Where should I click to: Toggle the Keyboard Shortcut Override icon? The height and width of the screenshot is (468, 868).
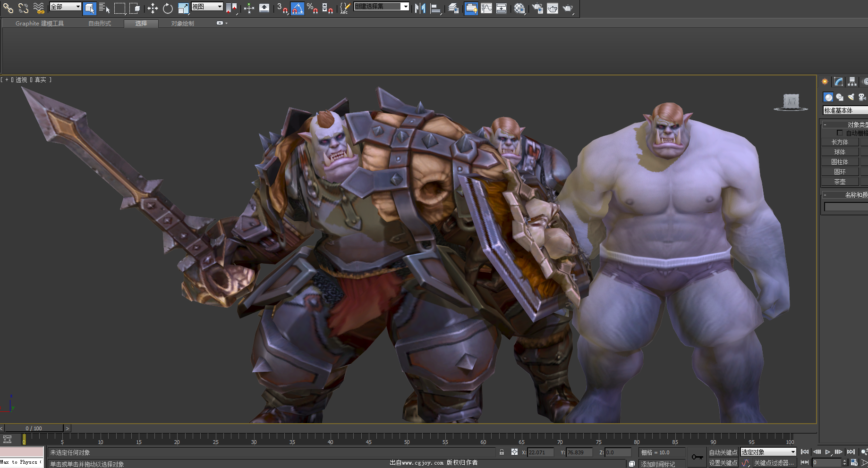(264, 8)
